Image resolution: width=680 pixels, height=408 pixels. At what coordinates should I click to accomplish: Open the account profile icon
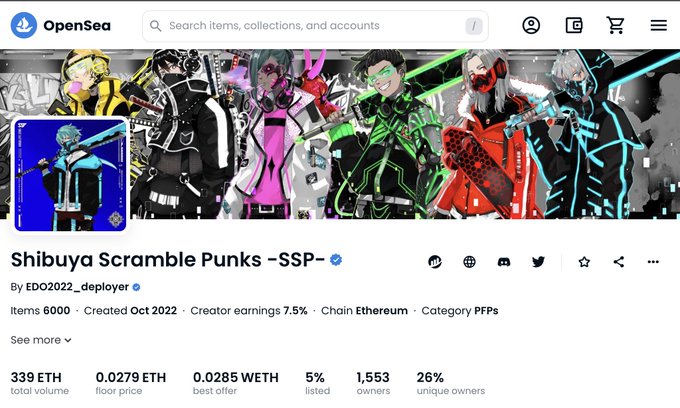coord(531,26)
